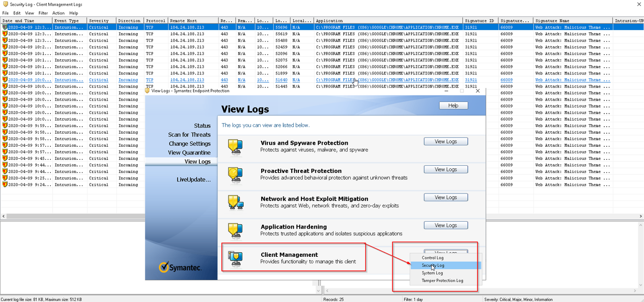
Task: Click LiveUpdate... in sidebar
Action: (x=194, y=179)
